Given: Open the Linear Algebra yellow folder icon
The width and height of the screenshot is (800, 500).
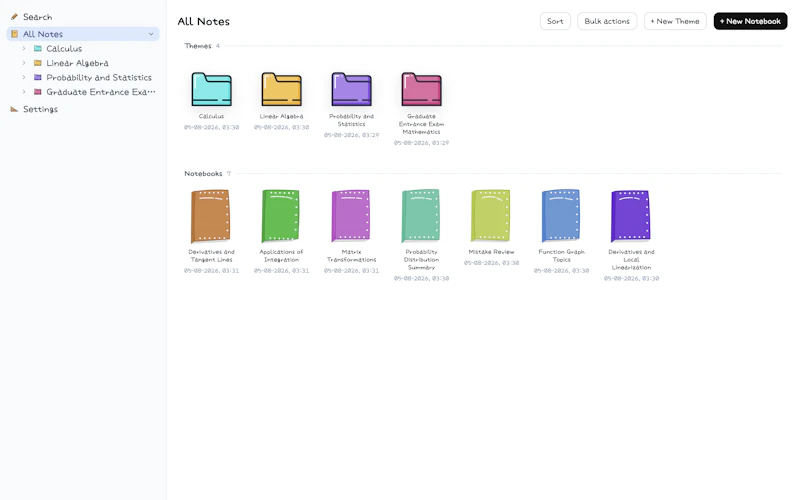Looking at the screenshot, I should (x=281, y=89).
